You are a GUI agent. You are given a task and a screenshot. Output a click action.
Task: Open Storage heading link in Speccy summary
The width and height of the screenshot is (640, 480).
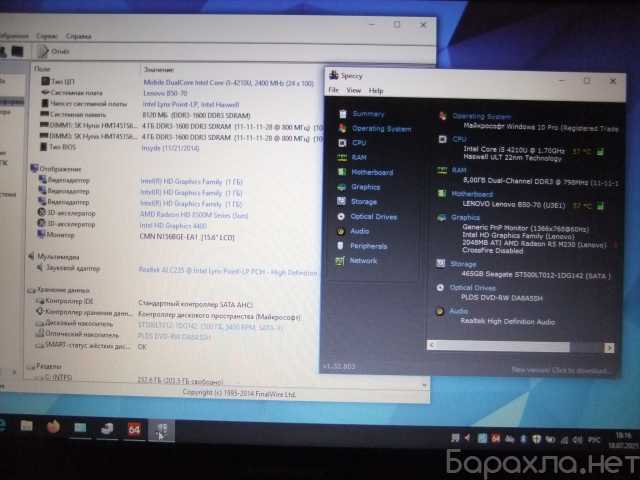click(463, 264)
